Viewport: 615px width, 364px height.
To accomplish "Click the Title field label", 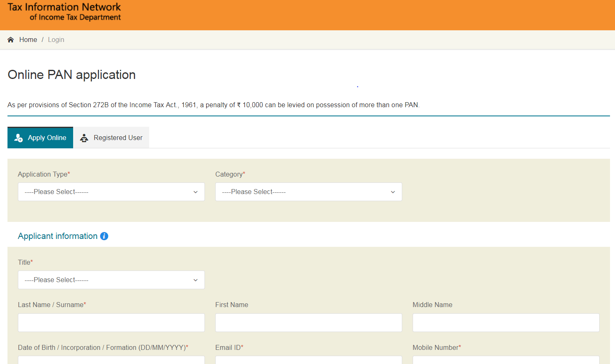I will pos(25,263).
